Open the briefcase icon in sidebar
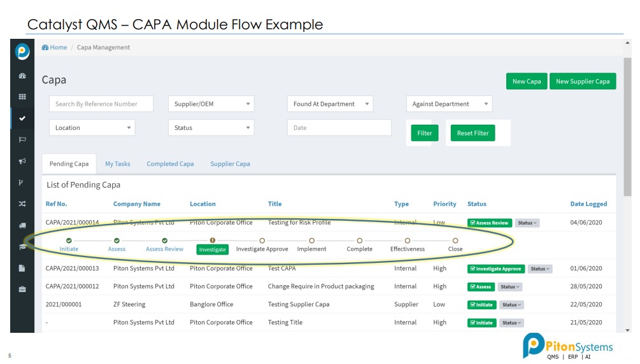Viewport: 640px width, 364px height. pyautogui.click(x=22, y=290)
